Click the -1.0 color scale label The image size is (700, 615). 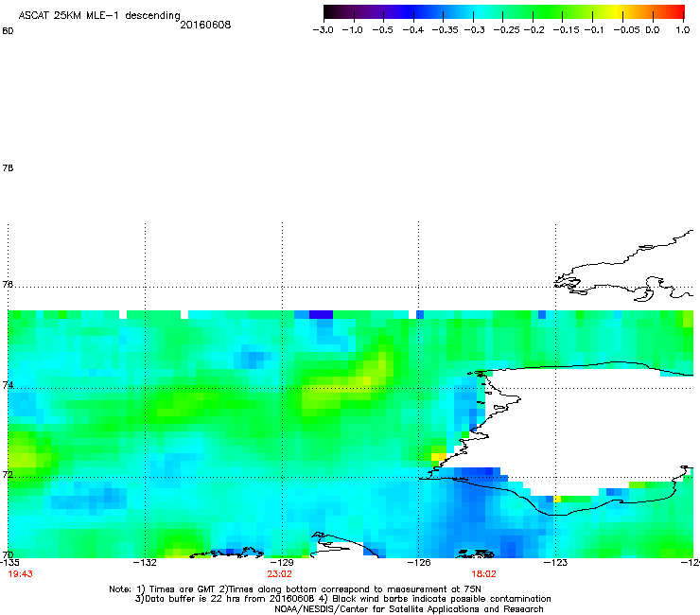(x=352, y=30)
